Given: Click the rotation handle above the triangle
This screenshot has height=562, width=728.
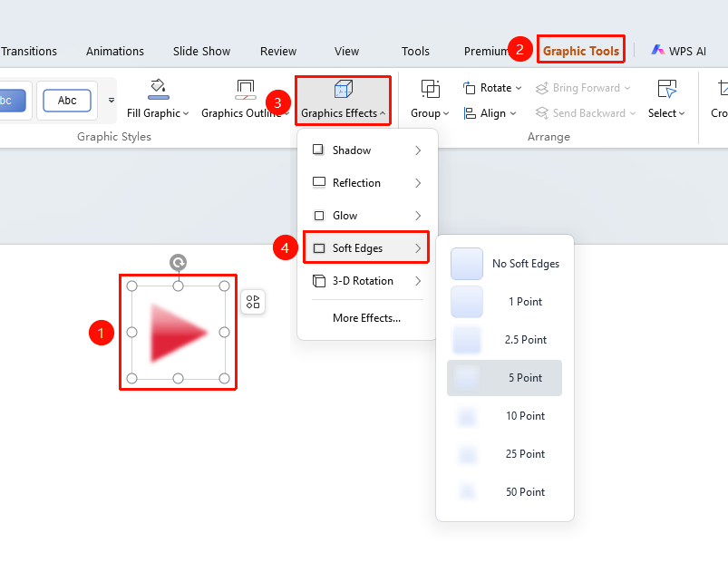Looking at the screenshot, I should point(178,263).
